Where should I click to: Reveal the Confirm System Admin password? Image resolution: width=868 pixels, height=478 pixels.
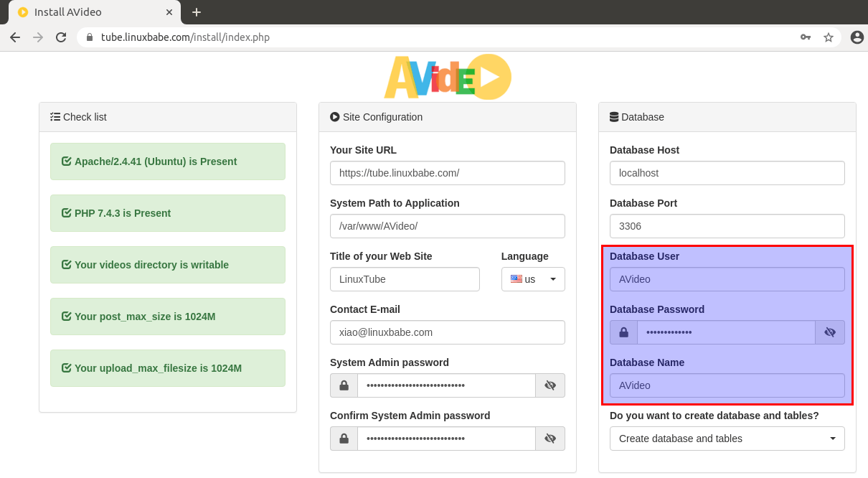pos(549,439)
